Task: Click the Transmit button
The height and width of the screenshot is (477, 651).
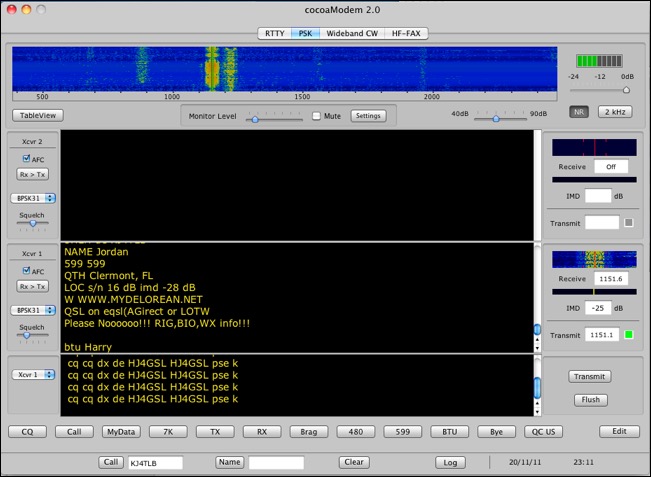Action: (x=590, y=377)
